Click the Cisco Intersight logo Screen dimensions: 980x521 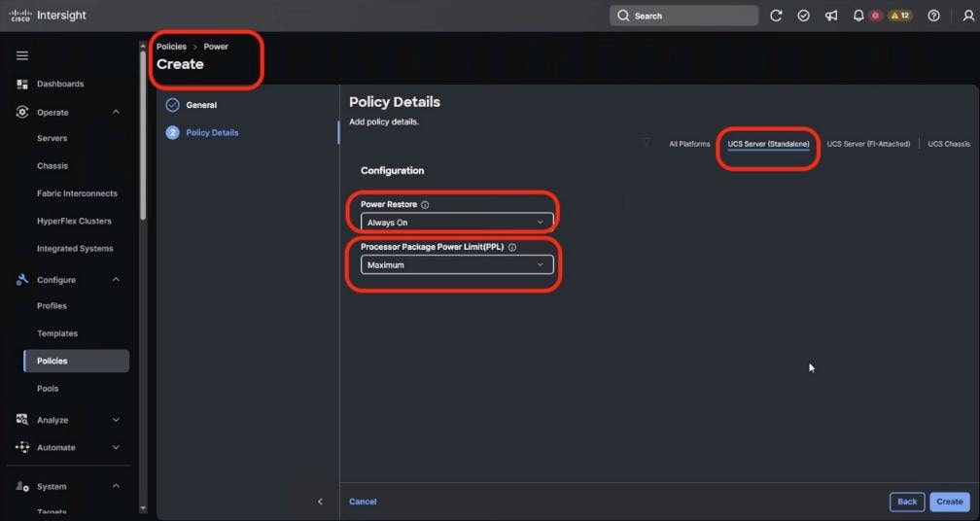coord(49,15)
